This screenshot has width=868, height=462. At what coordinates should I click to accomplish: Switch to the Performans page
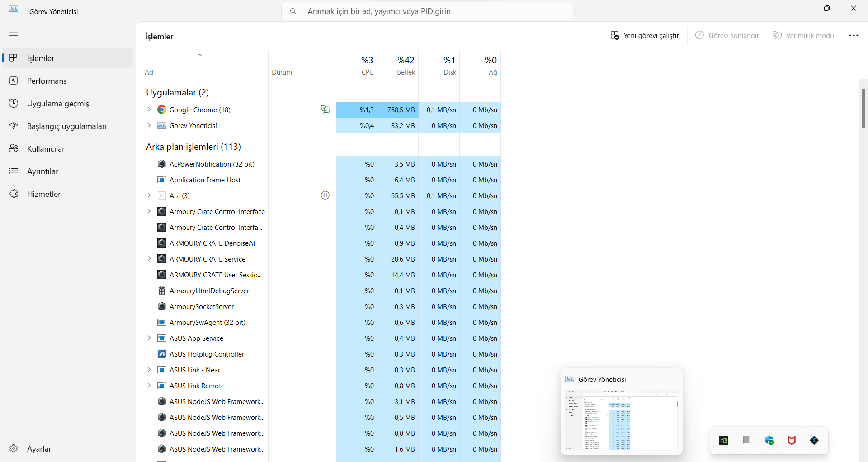[x=68, y=81]
